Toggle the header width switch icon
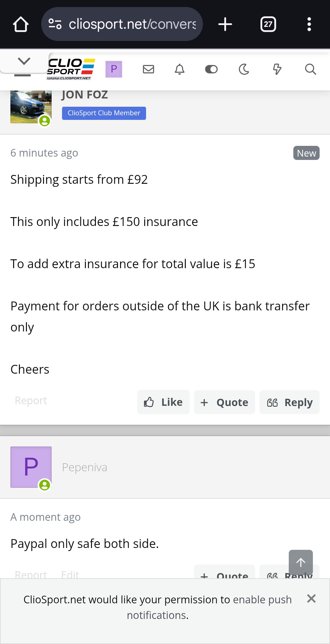Viewport: 330px width, 644px height. coord(211,69)
